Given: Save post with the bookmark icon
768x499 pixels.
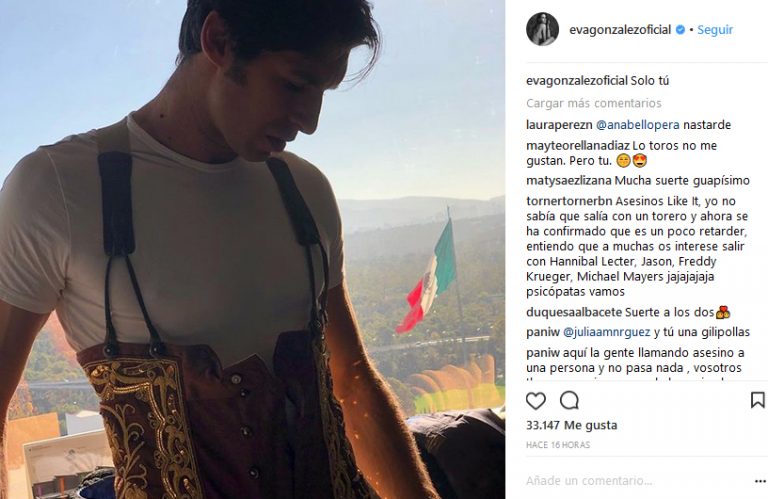Looking at the screenshot, I should pos(757,400).
